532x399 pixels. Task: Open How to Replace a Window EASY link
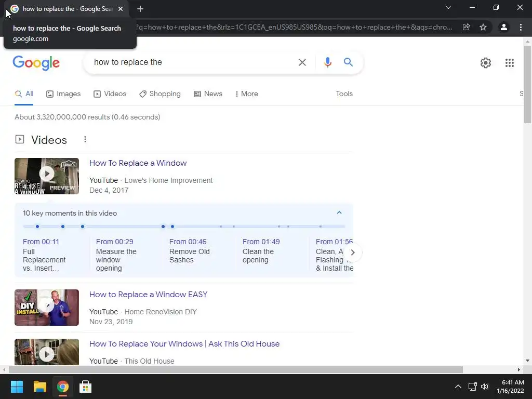(148, 295)
